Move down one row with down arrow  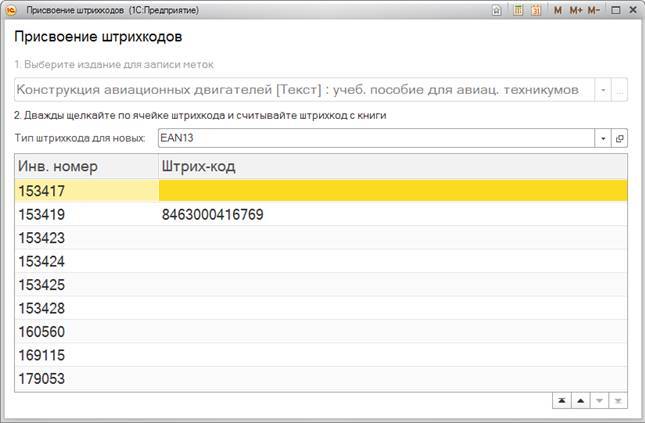click(x=599, y=400)
